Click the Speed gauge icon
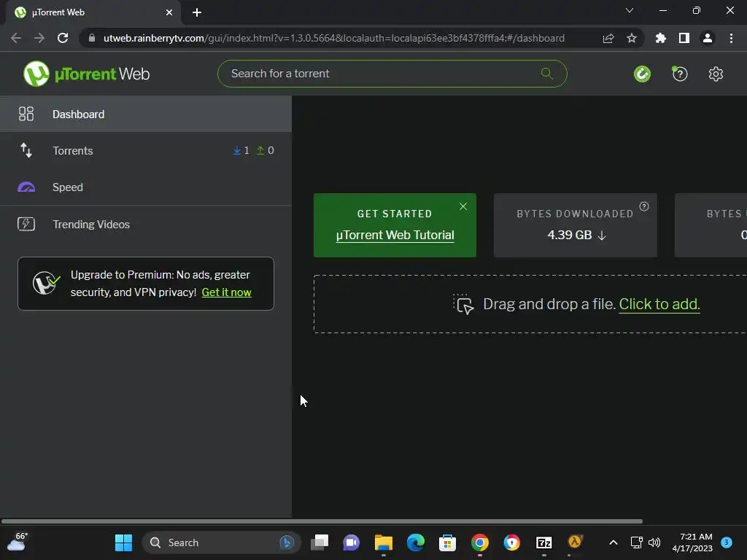 tap(26, 187)
